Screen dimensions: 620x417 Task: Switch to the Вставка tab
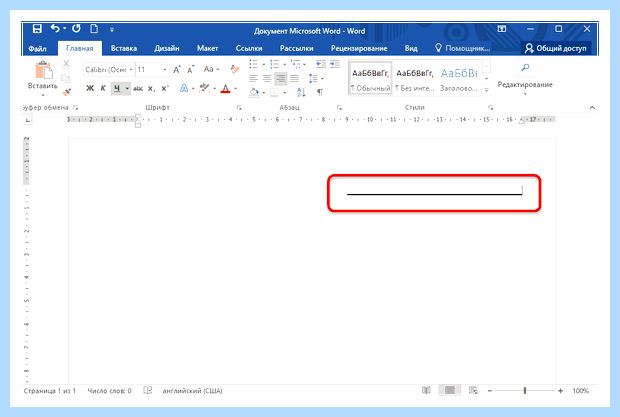124,48
